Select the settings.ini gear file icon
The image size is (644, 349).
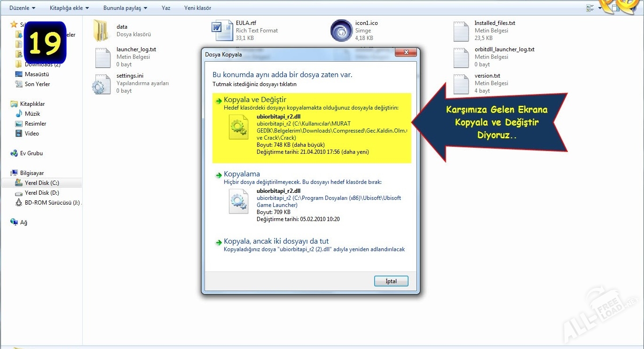101,84
